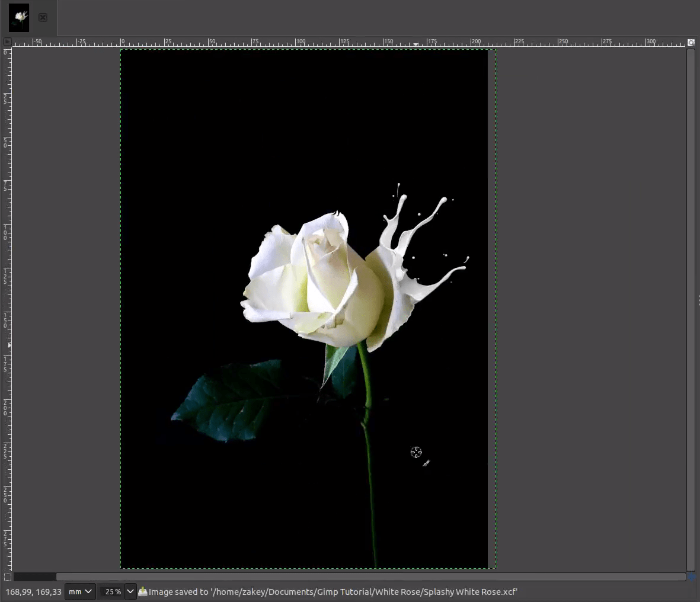Viewport: 700px width, 602px height.
Task: Open the Navigation preview button in the scrollbar corner
Action: coord(692,576)
